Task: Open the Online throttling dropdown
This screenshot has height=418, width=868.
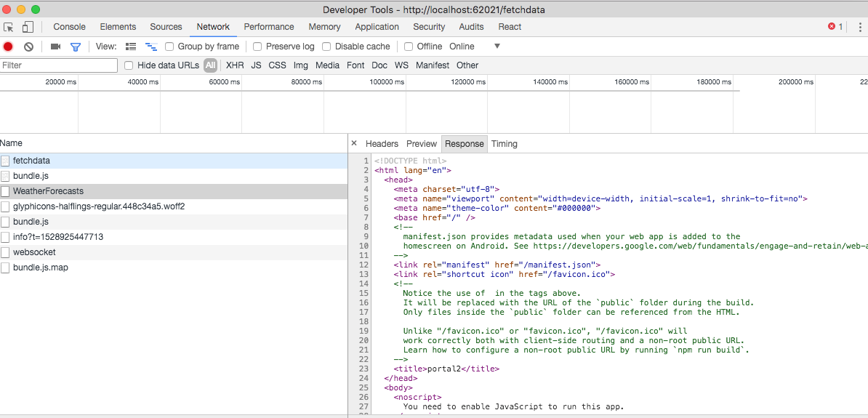Action: point(475,47)
